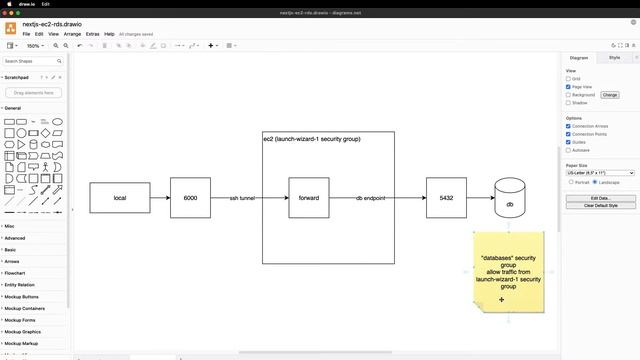Select the circle shape in General

click(21, 133)
